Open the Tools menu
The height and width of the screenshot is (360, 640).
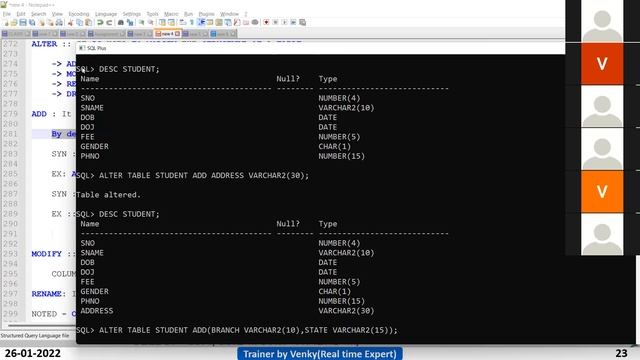click(152, 14)
